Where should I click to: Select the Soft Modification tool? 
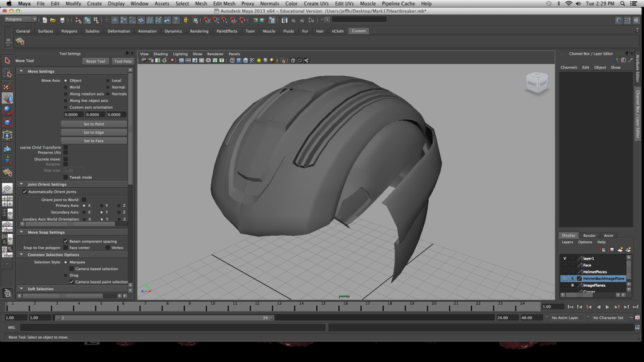click(8, 148)
